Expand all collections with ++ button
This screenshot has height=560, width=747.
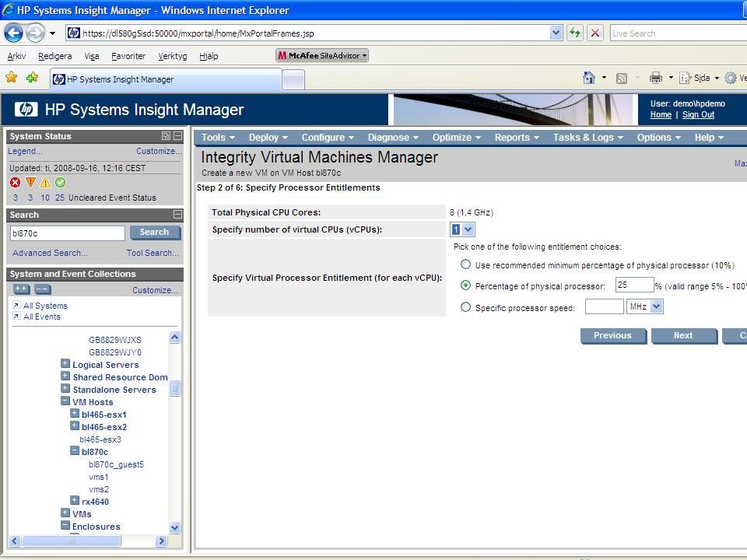pos(21,289)
